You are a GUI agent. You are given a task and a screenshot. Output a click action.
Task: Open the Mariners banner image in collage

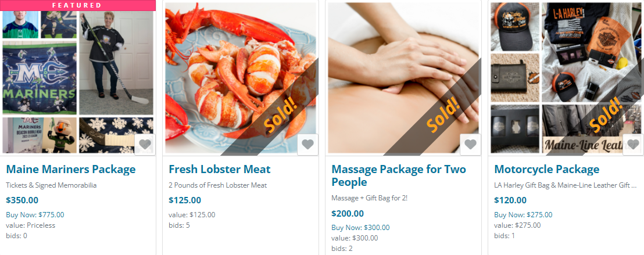(40, 78)
